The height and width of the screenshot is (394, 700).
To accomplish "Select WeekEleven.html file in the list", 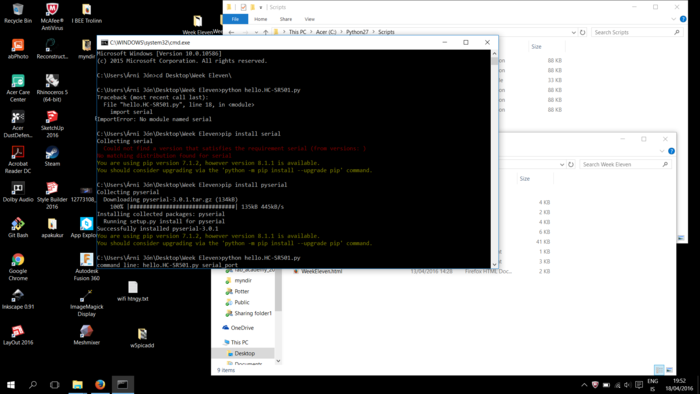I will (321, 271).
